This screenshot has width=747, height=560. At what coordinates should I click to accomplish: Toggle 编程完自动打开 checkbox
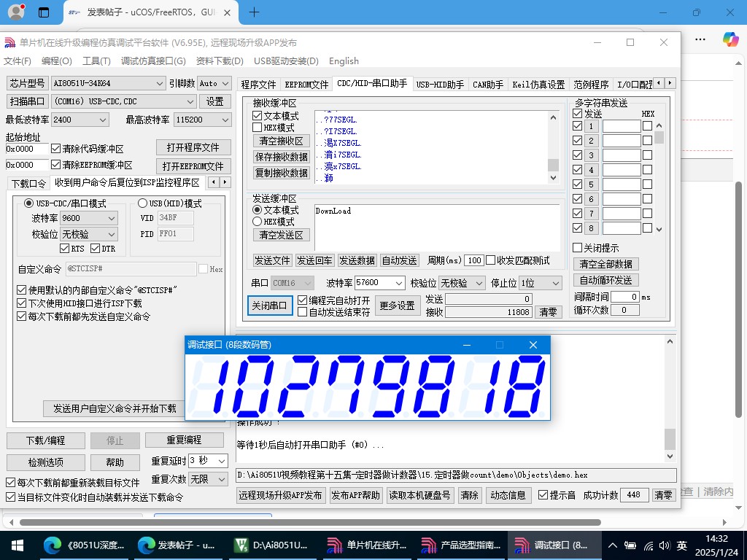pos(302,300)
